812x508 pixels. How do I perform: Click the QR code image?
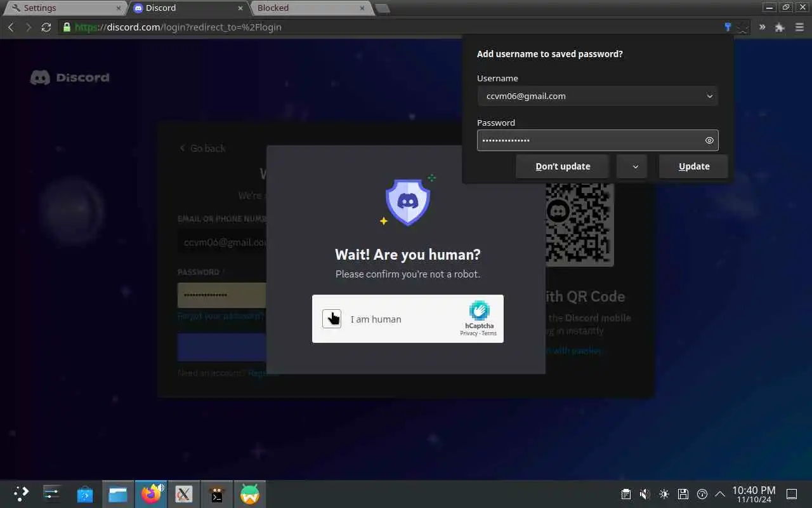click(x=580, y=224)
